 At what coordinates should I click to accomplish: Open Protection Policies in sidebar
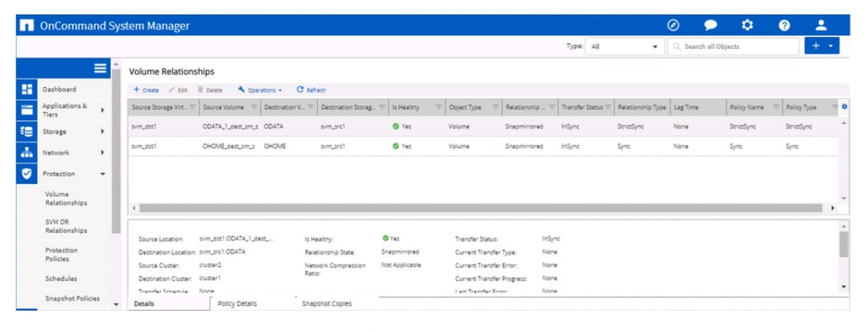point(61,255)
